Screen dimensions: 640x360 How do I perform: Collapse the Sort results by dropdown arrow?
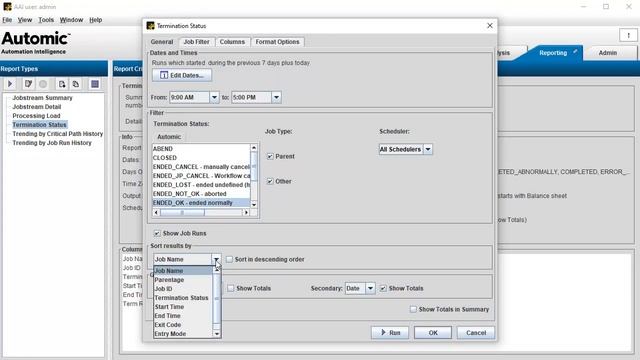click(216, 259)
